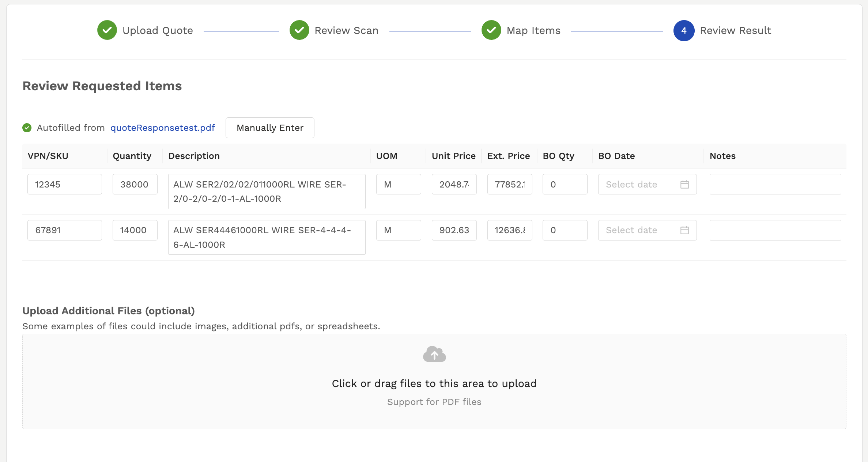Image resolution: width=868 pixels, height=462 pixels.
Task: Edit the Quantity field containing 14000
Action: pos(135,230)
